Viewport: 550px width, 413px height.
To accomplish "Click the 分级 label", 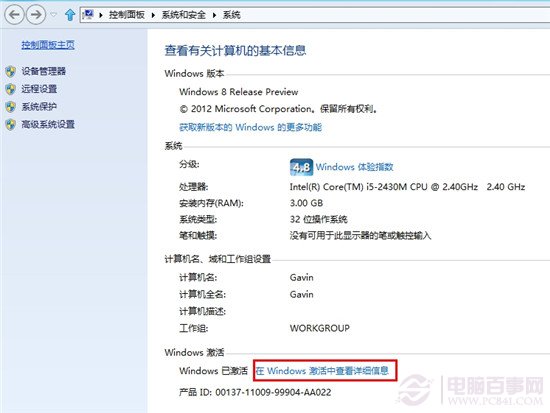I will (x=189, y=164).
